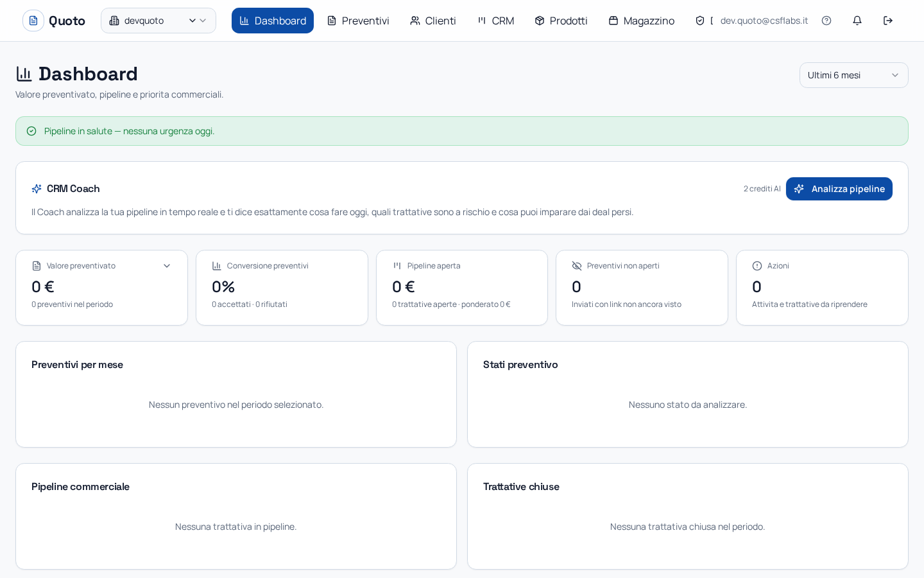Screen dimensions: 924x578
Task: Click the Pipeline in salute alert banner
Action: (x=462, y=131)
